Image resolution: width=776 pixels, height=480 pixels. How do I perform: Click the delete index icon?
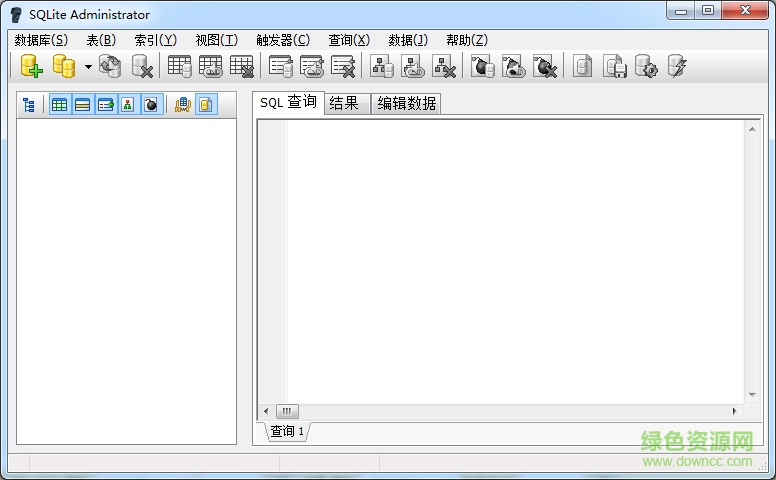coord(343,66)
